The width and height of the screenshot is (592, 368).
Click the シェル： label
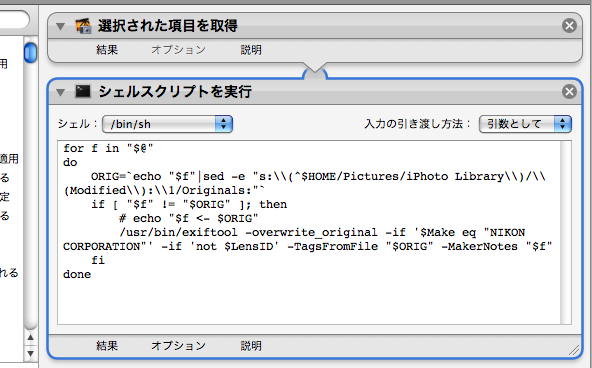click(78, 124)
